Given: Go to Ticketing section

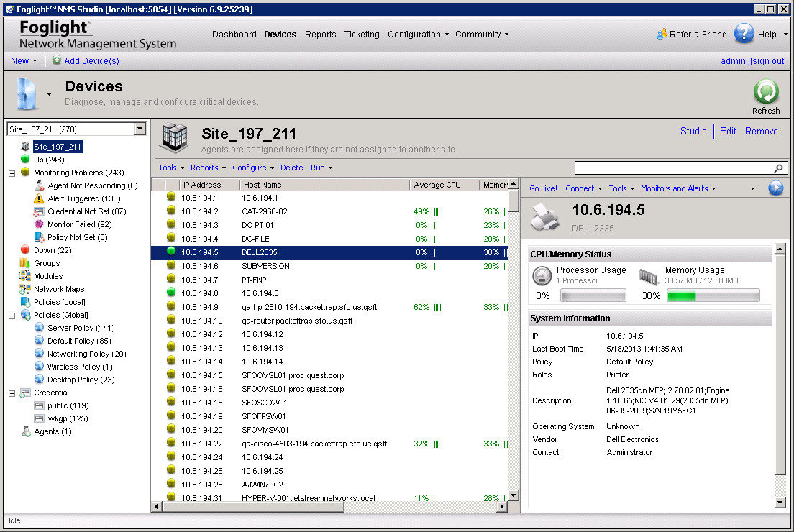Looking at the screenshot, I should (x=362, y=34).
